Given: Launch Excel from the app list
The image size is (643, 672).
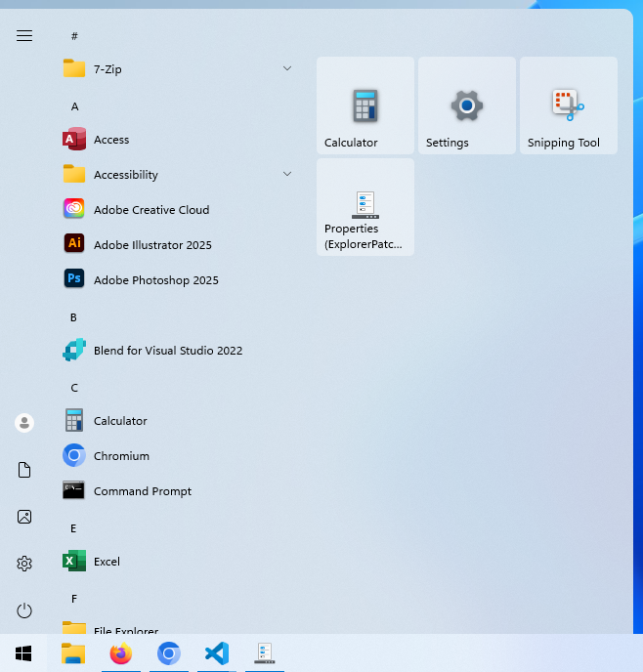Looking at the screenshot, I should click(x=178, y=561).
